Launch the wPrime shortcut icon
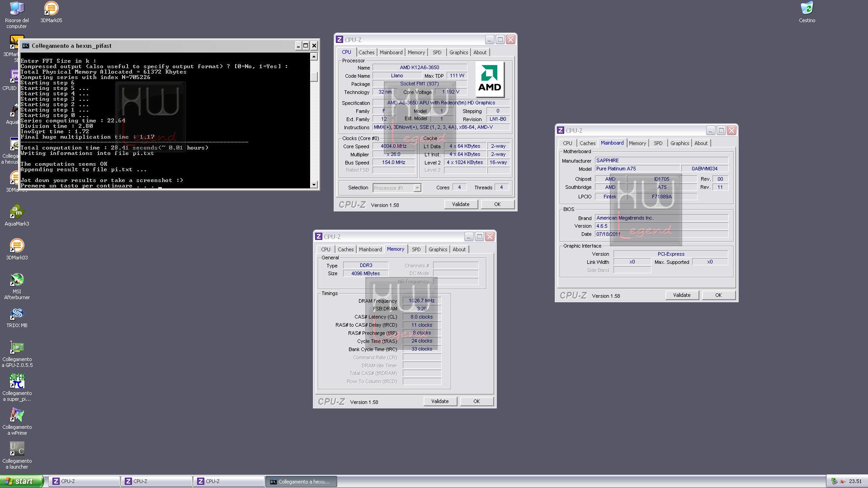 click(17, 422)
